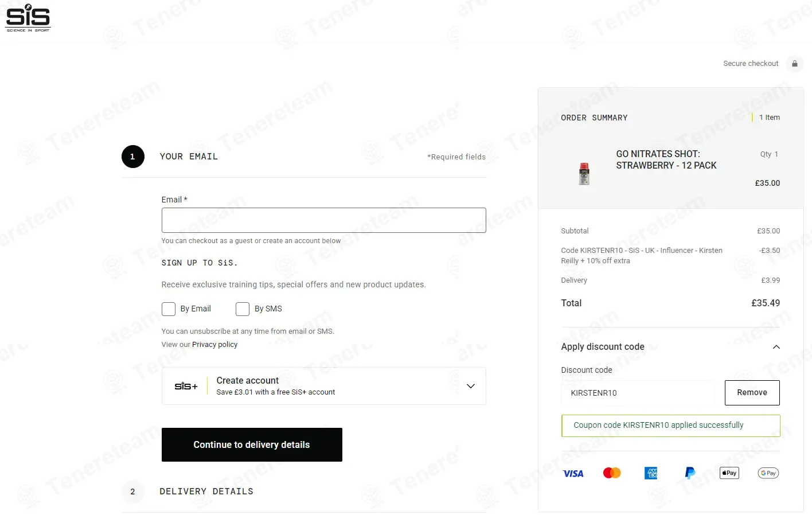Remove the KIRSTENR10 coupon code
The height and width of the screenshot is (515, 812).
click(752, 393)
